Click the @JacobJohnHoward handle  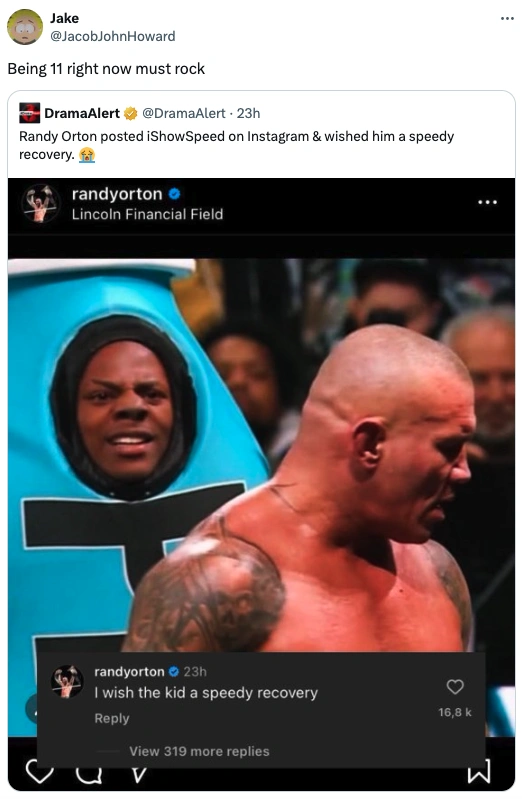[x=113, y=36]
